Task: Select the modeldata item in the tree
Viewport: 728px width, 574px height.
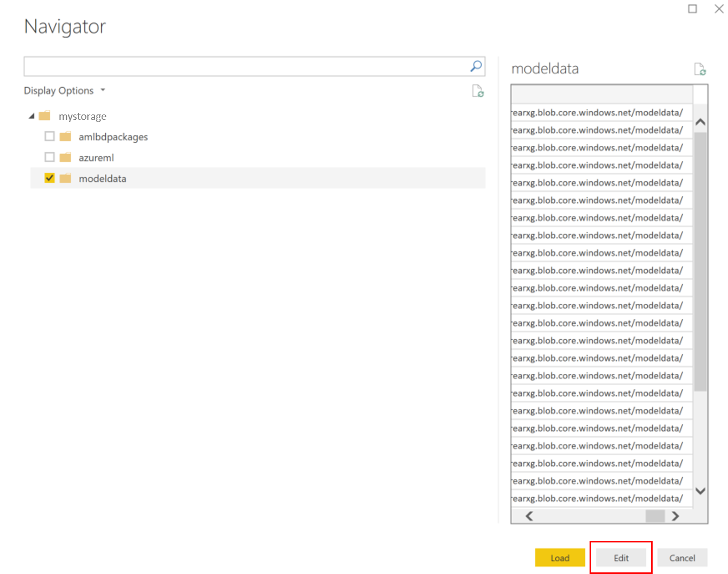Action: point(103,178)
